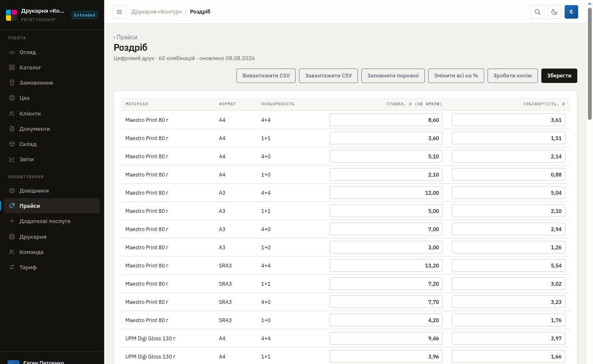Open search with the magnifier icon
This screenshot has width=593, height=364.
coord(538,12)
